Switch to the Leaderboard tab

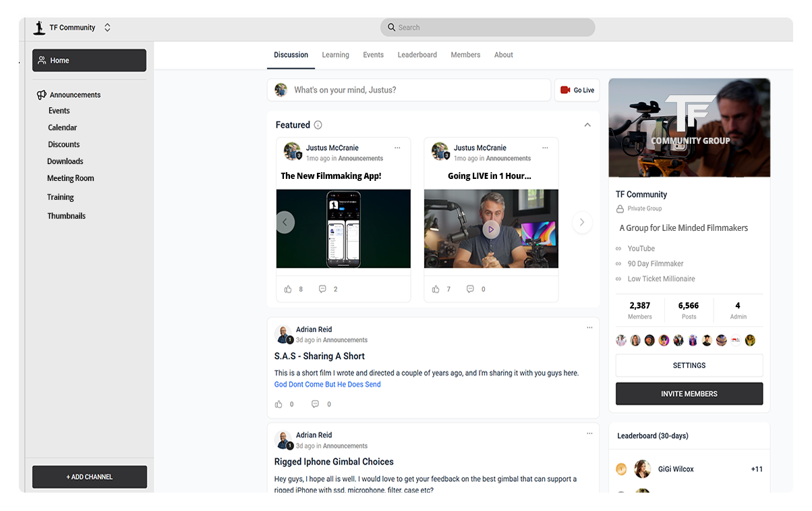pyautogui.click(x=417, y=55)
